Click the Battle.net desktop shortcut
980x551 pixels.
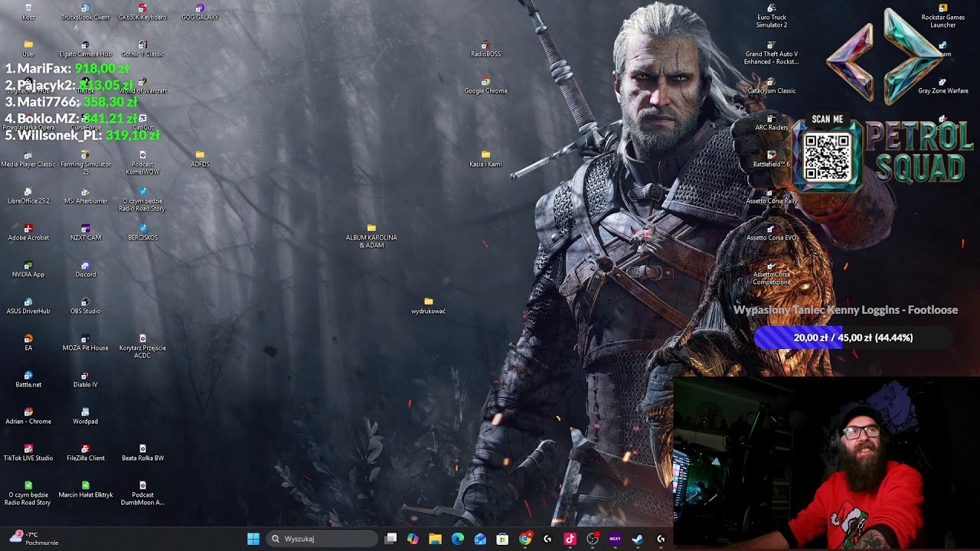coord(28,379)
